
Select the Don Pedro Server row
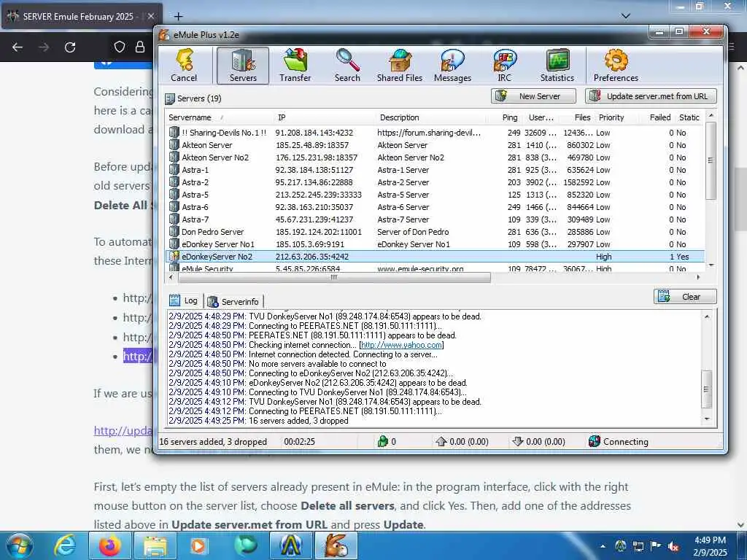tap(435, 231)
